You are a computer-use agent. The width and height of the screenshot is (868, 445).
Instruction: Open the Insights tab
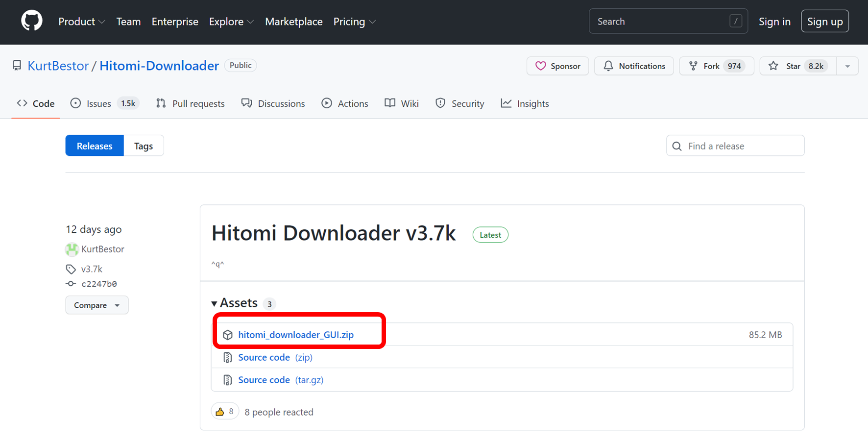(x=525, y=103)
